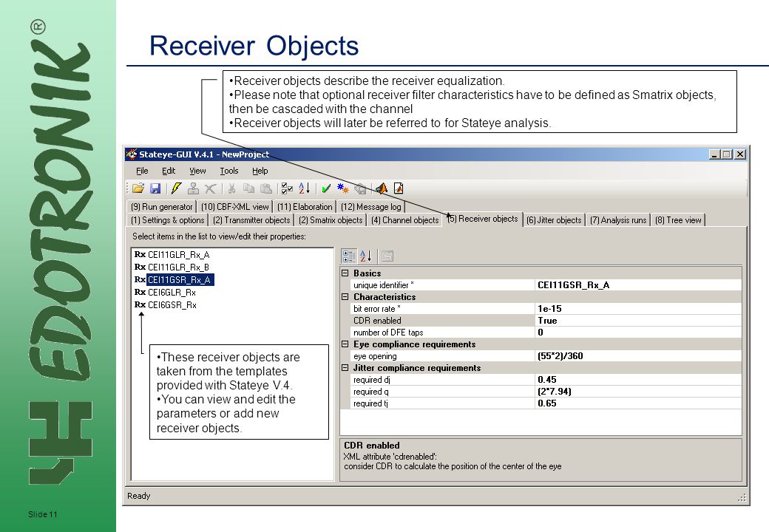Click the scissors cut icon
The height and width of the screenshot is (532, 769).
[232, 188]
